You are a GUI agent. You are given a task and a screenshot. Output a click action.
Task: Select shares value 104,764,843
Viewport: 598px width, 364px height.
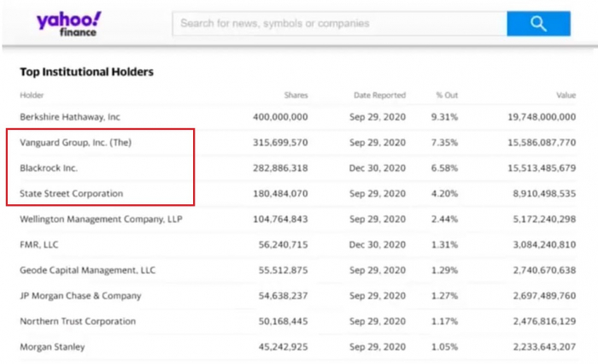(x=280, y=219)
